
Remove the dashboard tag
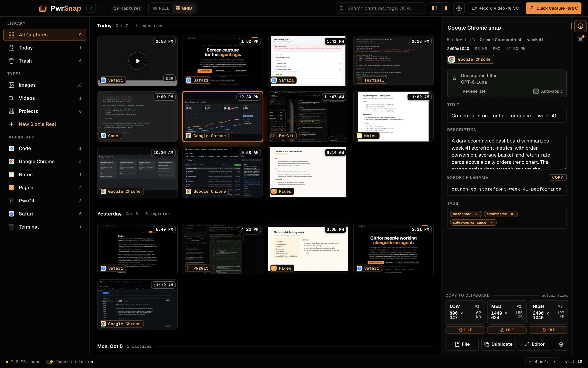tap(476, 214)
